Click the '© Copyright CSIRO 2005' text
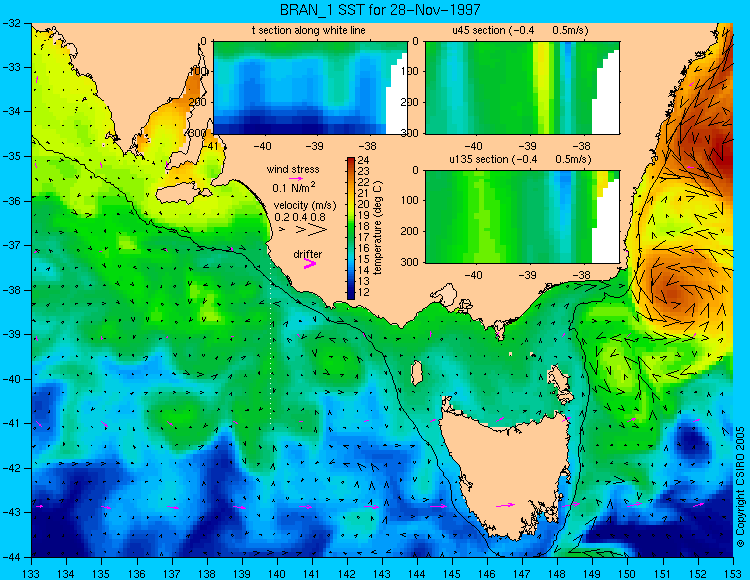 [x=740, y=487]
